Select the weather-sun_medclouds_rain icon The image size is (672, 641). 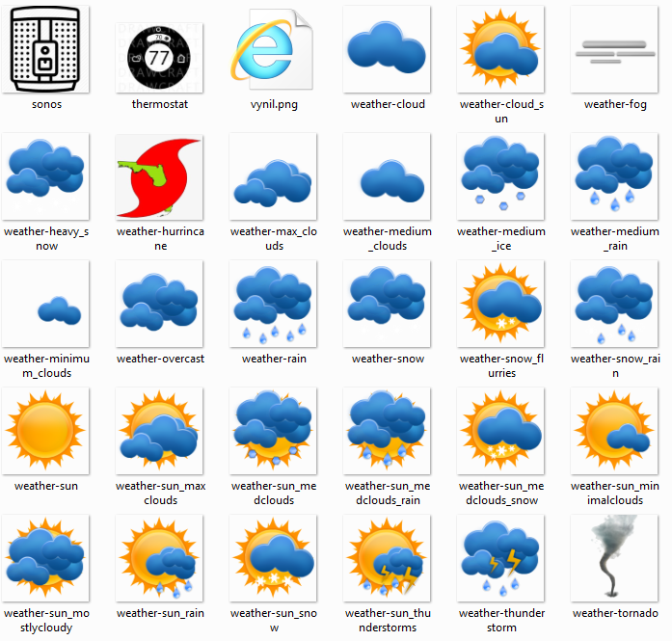coord(387,431)
